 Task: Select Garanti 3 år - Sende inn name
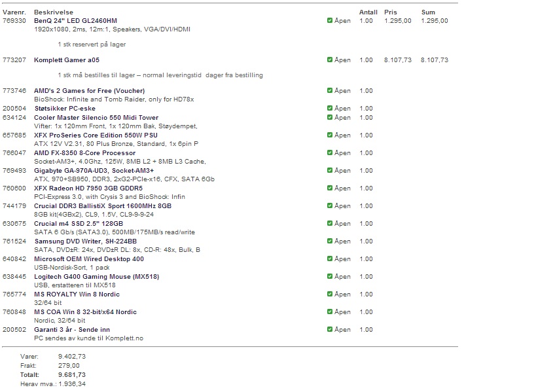point(72,329)
